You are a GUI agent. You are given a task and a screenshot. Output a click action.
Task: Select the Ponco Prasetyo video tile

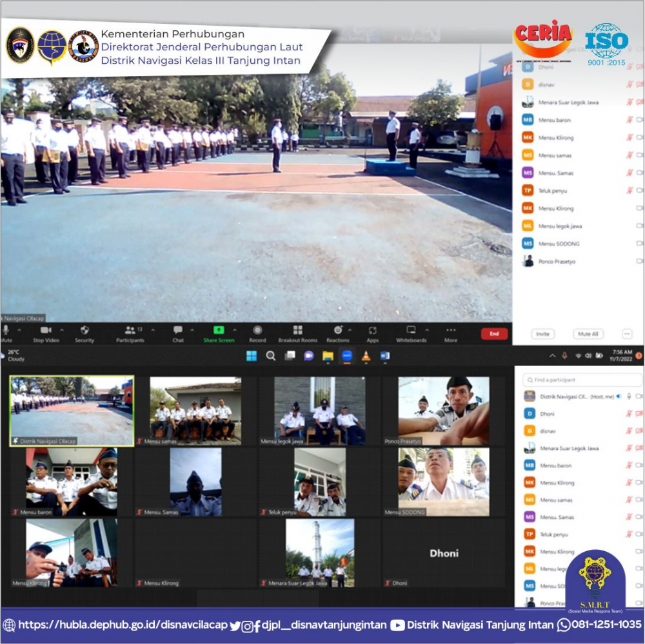(x=444, y=411)
